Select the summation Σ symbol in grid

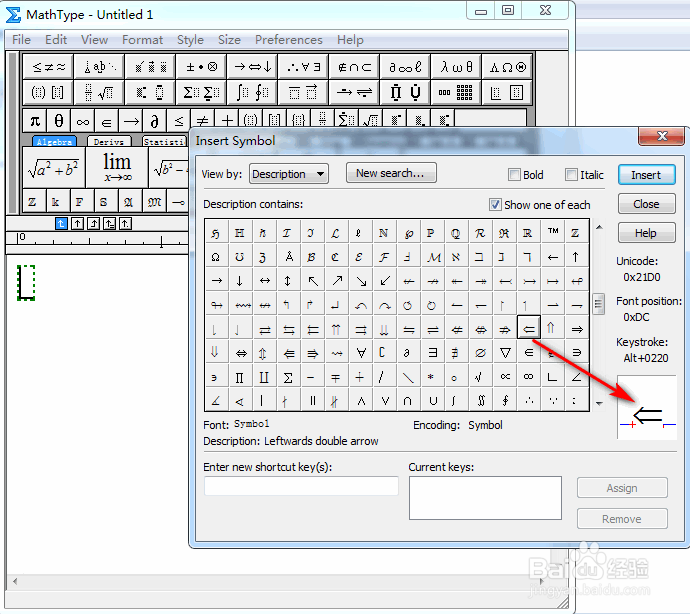[288, 377]
